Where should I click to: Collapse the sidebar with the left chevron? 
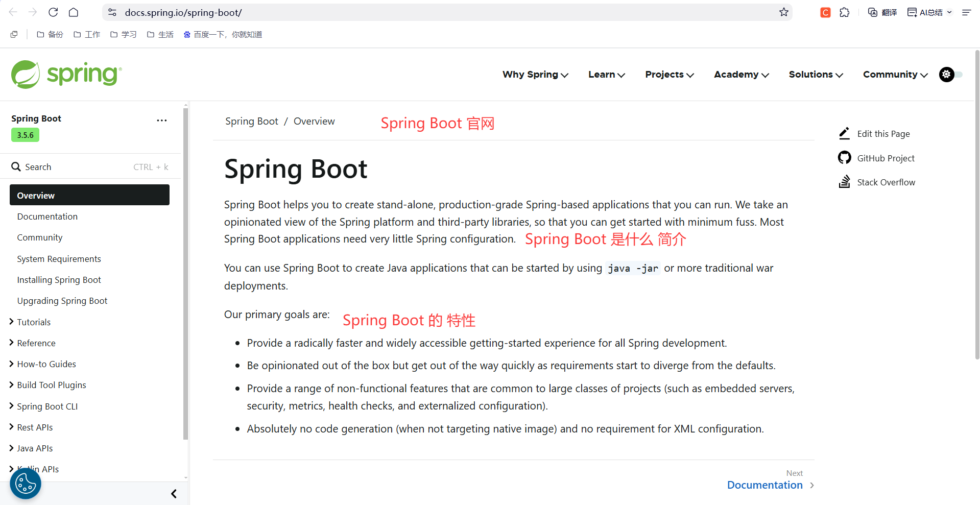click(x=174, y=494)
